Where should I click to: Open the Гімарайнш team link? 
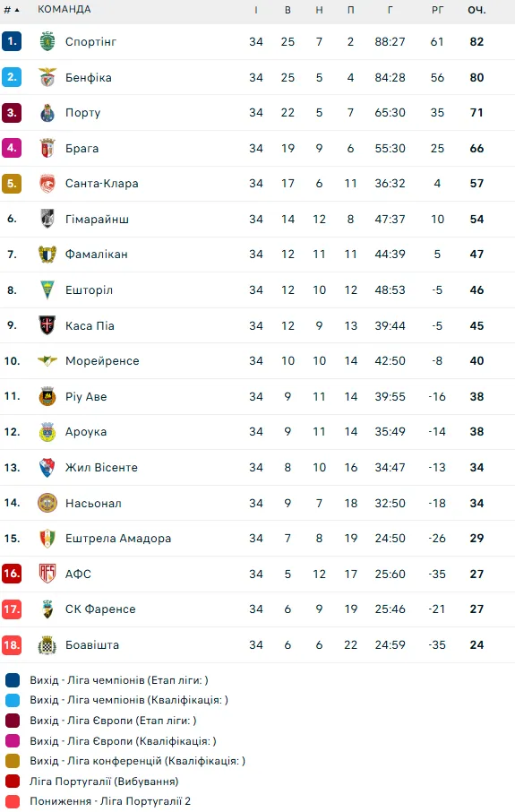click(x=97, y=219)
